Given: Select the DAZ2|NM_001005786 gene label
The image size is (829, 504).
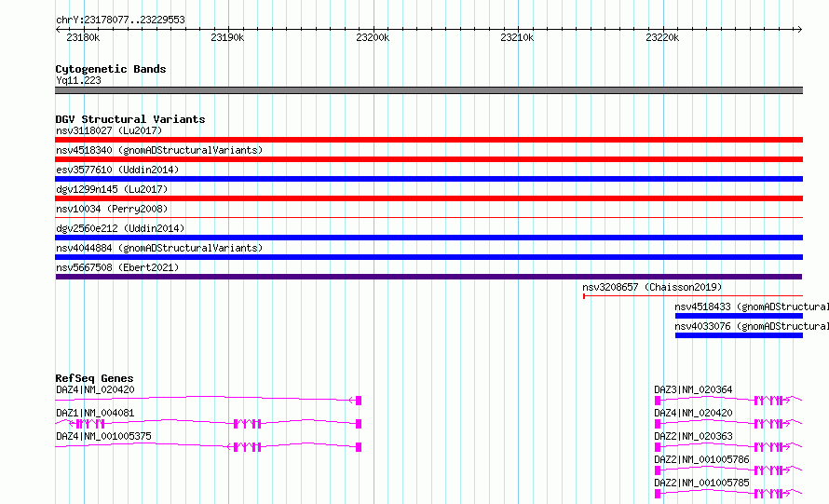Looking at the screenshot, I should pyautogui.click(x=701, y=459).
